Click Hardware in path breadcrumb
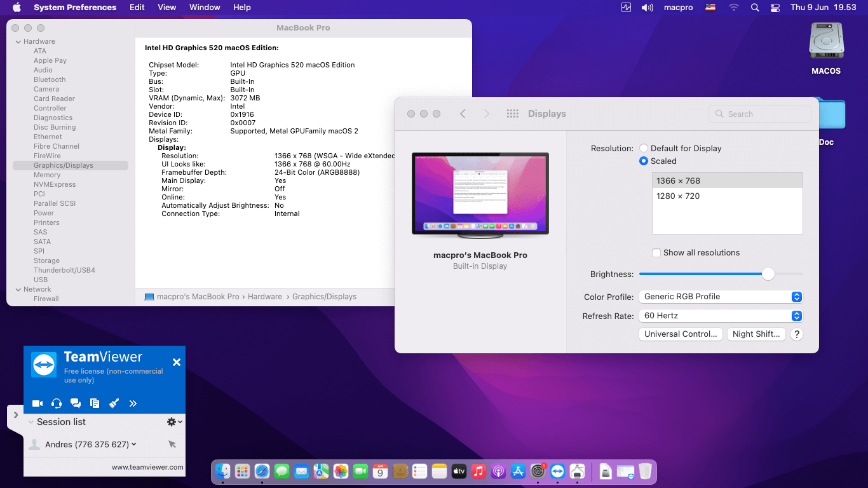Image resolution: width=868 pixels, height=488 pixels. 265,297
